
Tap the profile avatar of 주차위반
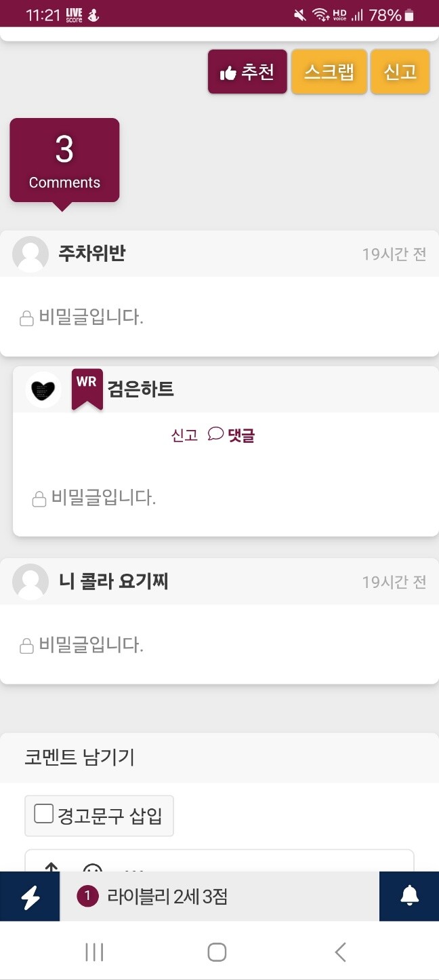click(29, 253)
